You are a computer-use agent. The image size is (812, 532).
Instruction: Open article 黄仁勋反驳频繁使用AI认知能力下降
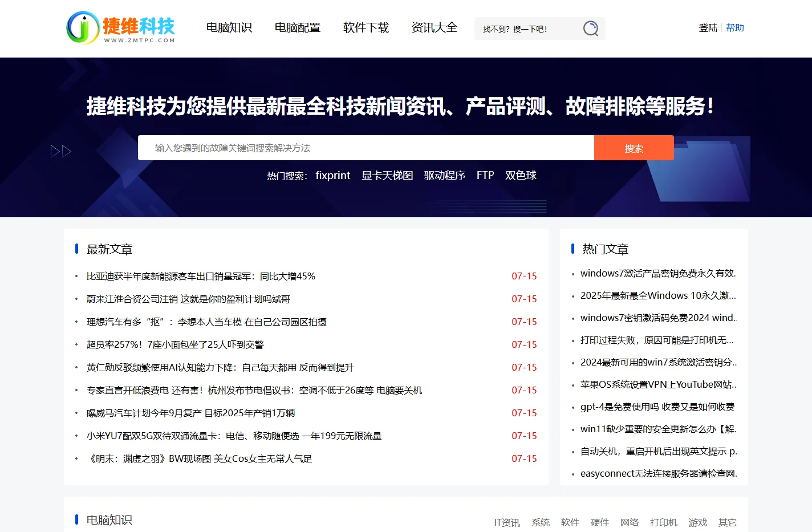tap(220, 367)
